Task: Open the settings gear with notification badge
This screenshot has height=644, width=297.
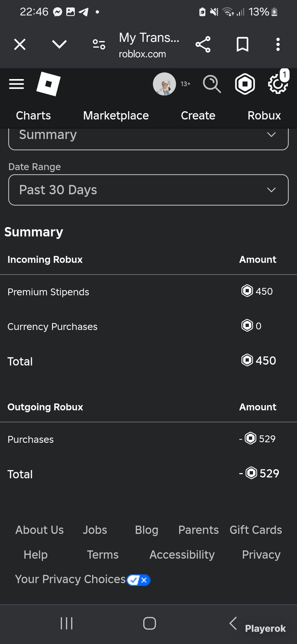Action: (x=278, y=83)
